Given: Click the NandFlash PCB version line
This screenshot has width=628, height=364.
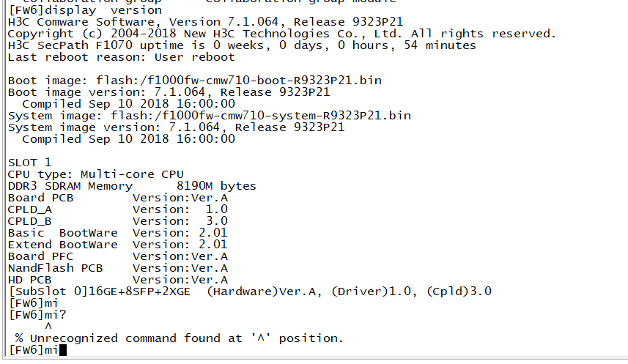Looking at the screenshot, I should 117,268.
